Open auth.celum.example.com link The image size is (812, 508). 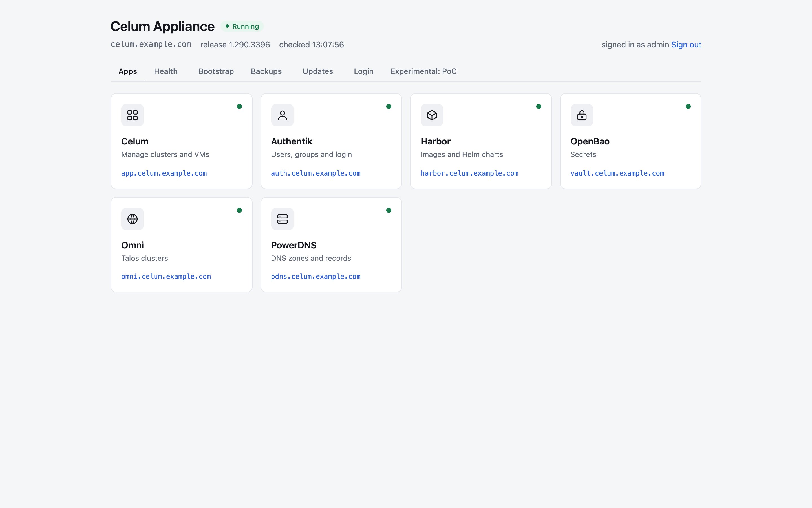[316, 173]
